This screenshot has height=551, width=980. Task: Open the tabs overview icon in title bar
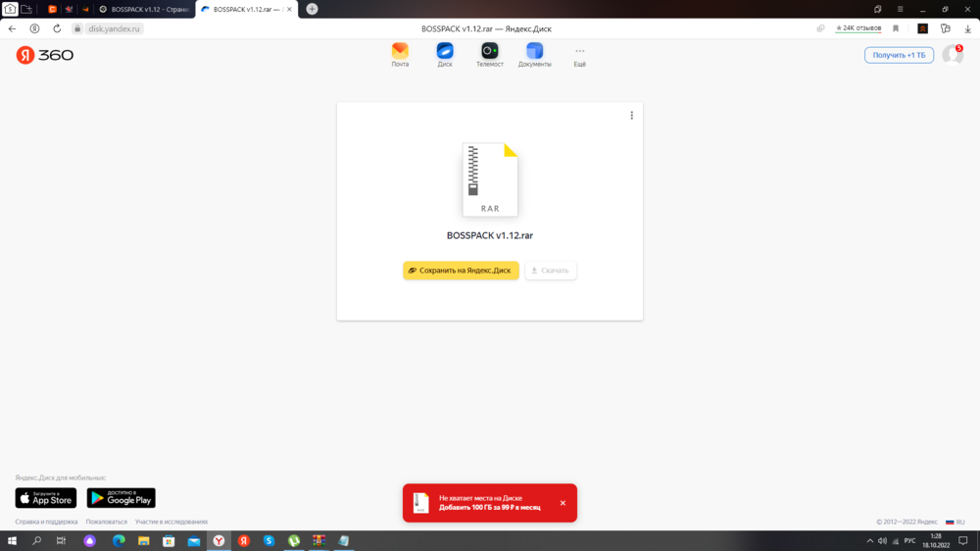[x=877, y=10]
